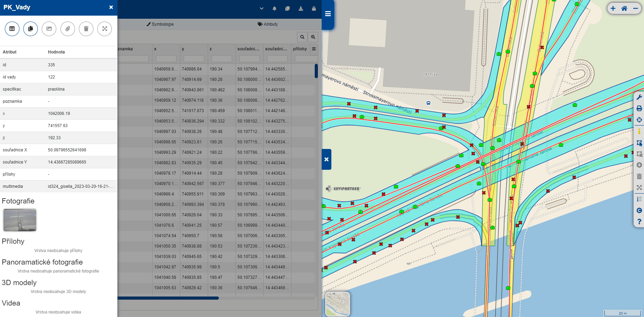
Task: Click the copy feature icon in PK_Vady panel
Action: coord(31,29)
